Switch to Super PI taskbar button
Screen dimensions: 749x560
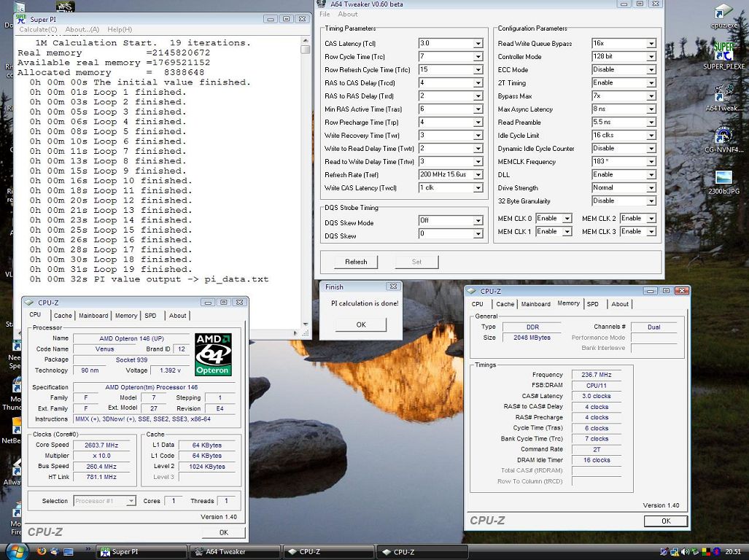(141, 552)
